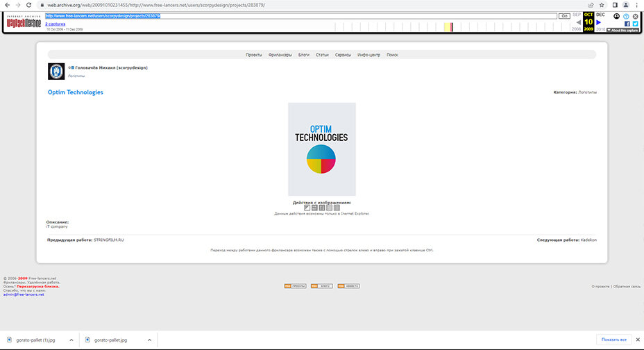This screenshot has height=350, width=644.
Task: Open the Проекты menu item
Action: (x=254, y=55)
